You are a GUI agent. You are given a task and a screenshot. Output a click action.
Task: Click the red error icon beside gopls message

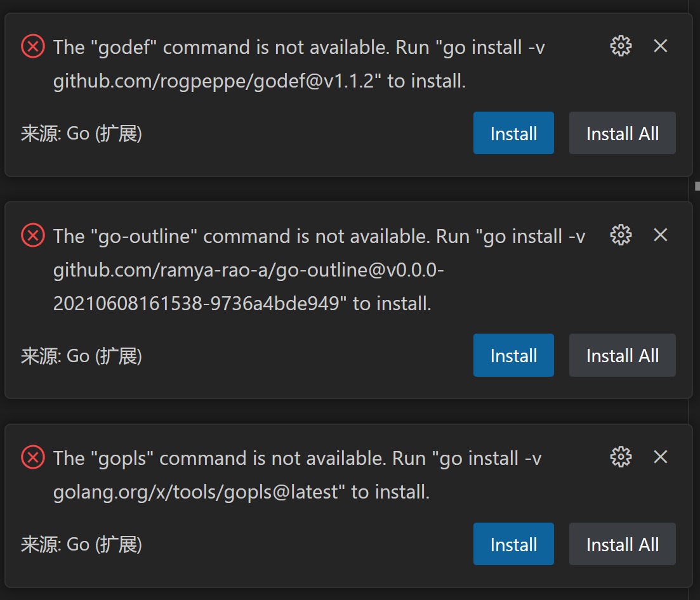33,457
